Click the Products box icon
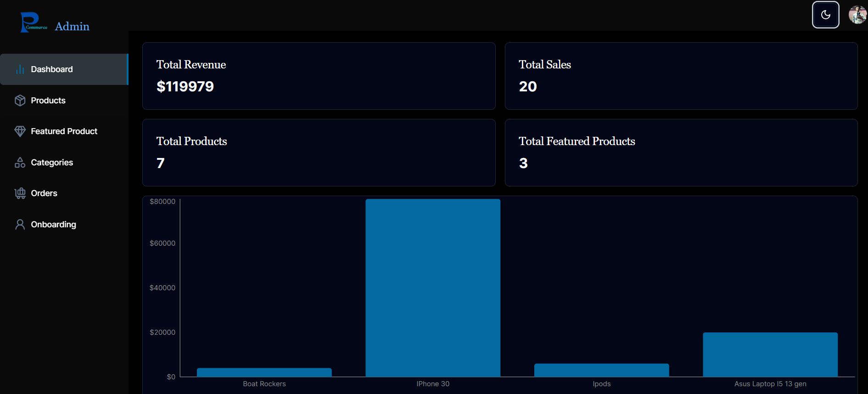This screenshot has height=394, width=868. tap(20, 101)
